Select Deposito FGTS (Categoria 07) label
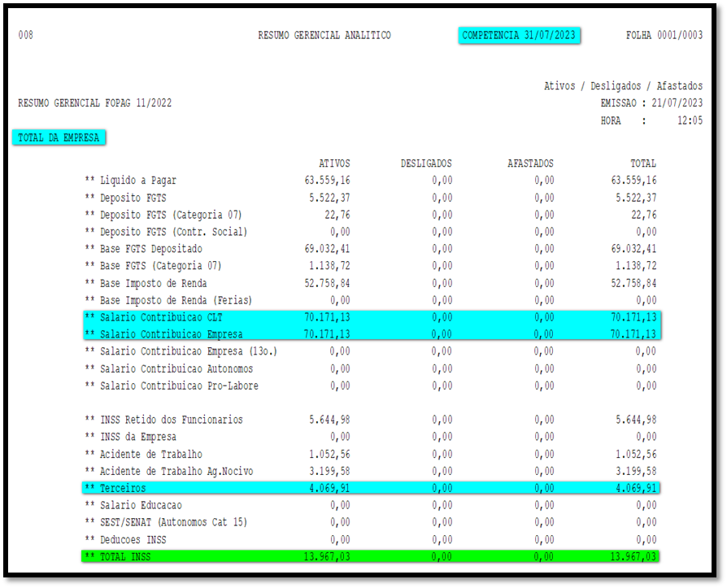 click(171, 216)
